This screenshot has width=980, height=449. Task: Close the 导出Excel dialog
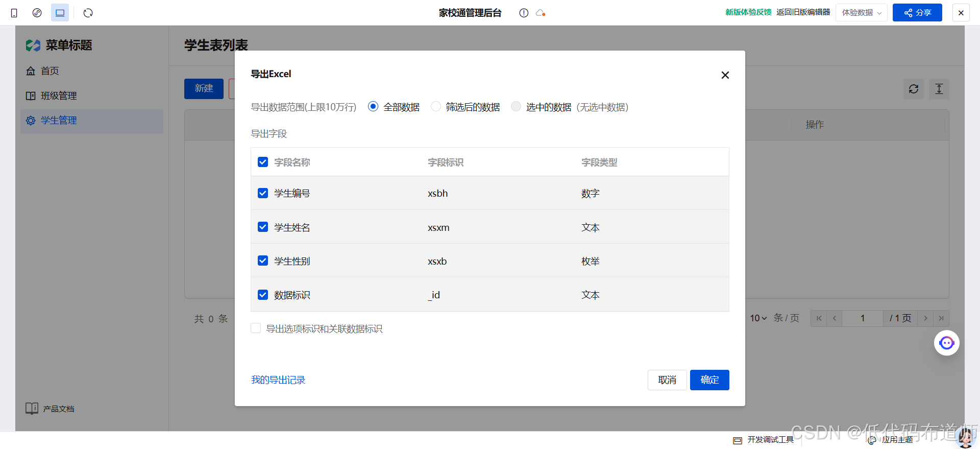pyautogui.click(x=725, y=75)
